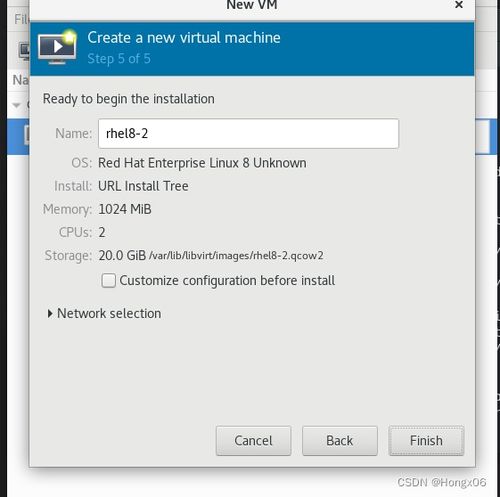The image size is (500, 497).
Task: Click the partially hidden toolbar monitor icon behind dialog
Action: 24,51
